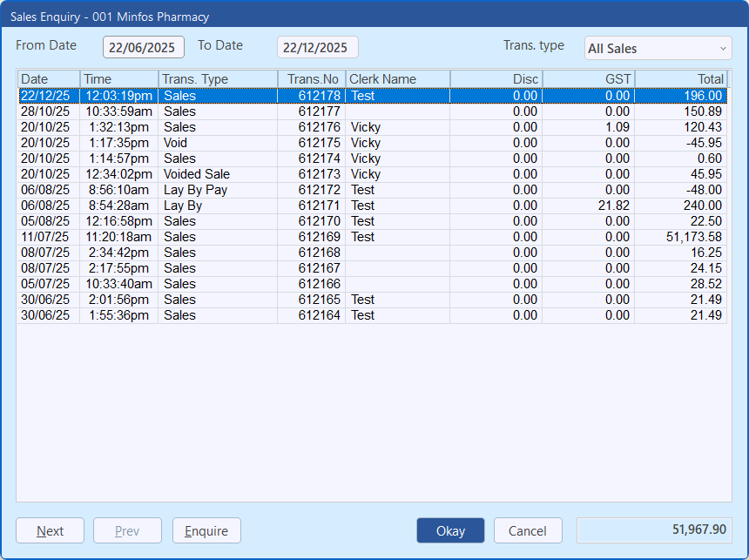Sort by the GST column header
This screenshot has width=749, height=560.
pos(589,79)
